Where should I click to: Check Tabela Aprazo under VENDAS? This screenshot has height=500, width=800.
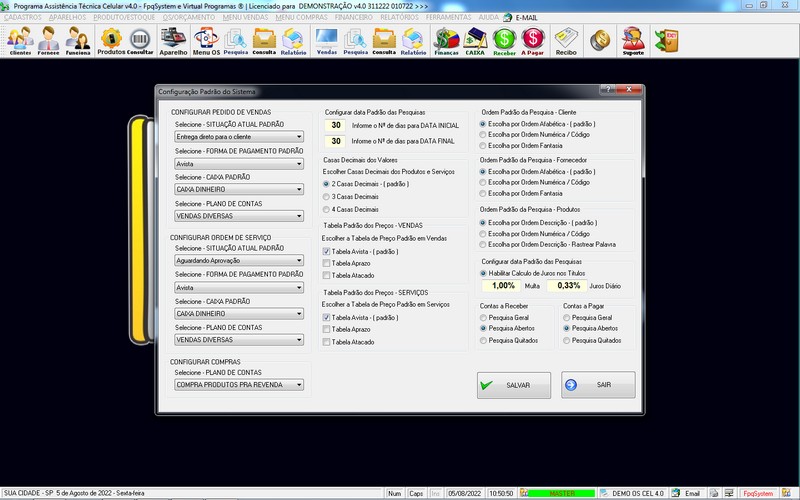326,263
